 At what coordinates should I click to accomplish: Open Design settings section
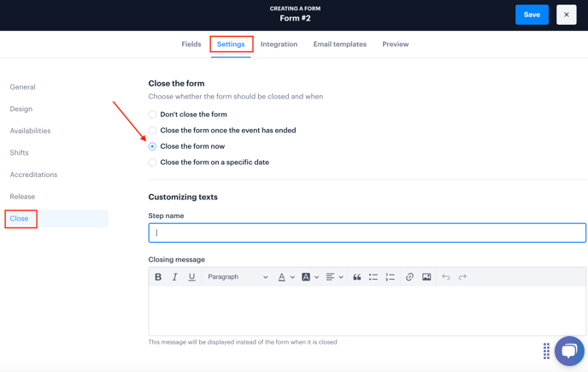[21, 109]
